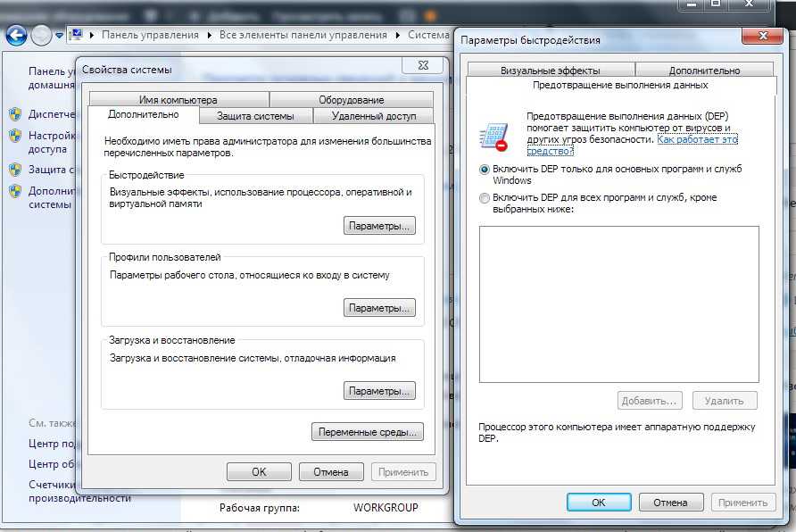Switch to Визуальные эффекты tab
The image size is (796, 532).
(x=551, y=70)
